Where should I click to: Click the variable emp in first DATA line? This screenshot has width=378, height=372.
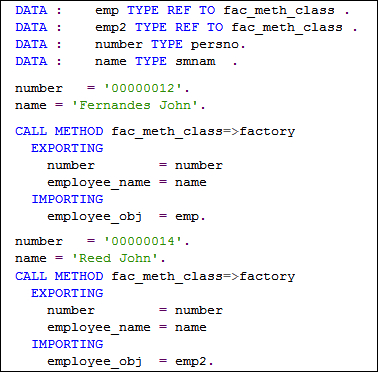[x=107, y=11]
